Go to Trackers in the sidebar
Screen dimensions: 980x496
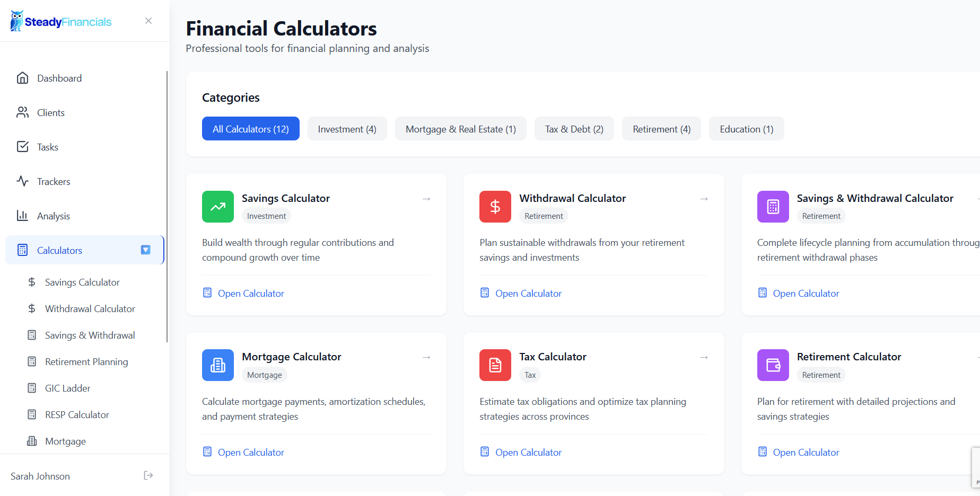pos(54,182)
